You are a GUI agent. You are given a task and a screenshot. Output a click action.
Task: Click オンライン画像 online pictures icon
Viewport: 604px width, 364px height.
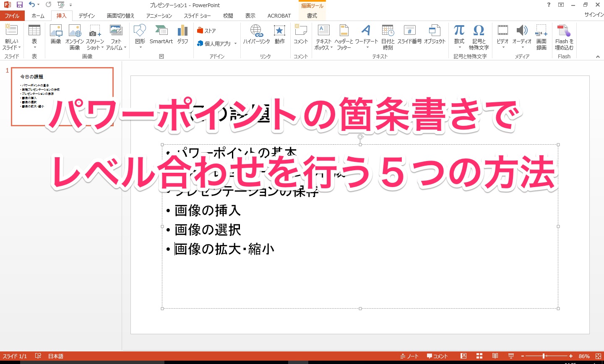(75, 37)
